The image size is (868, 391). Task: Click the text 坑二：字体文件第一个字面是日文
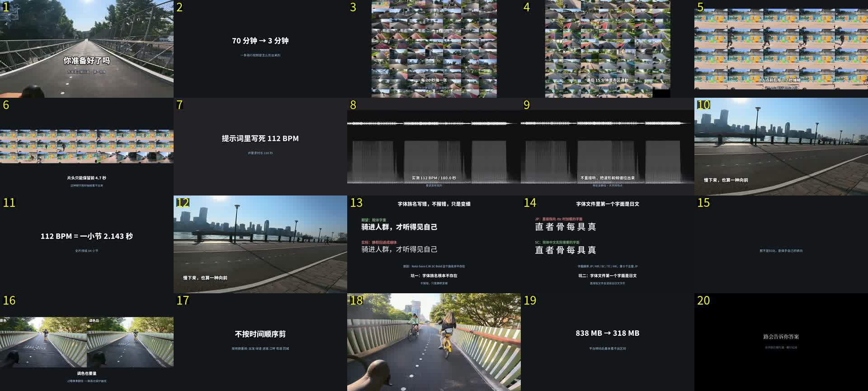608,276
